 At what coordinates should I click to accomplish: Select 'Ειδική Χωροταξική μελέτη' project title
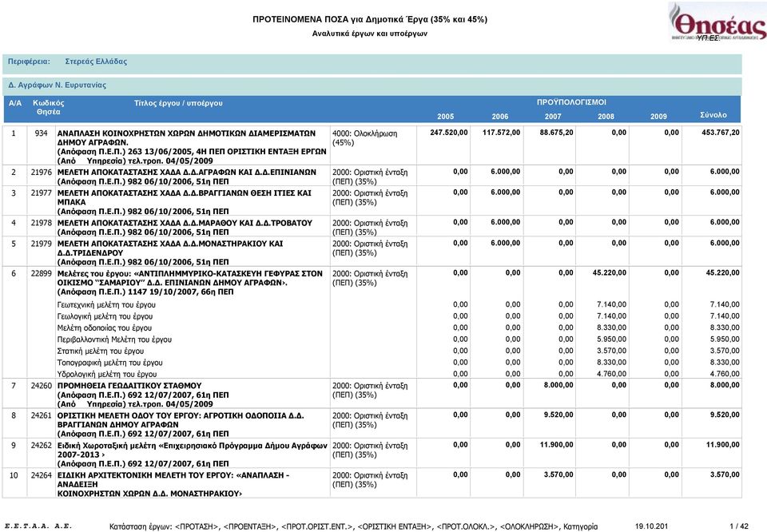click(x=193, y=450)
